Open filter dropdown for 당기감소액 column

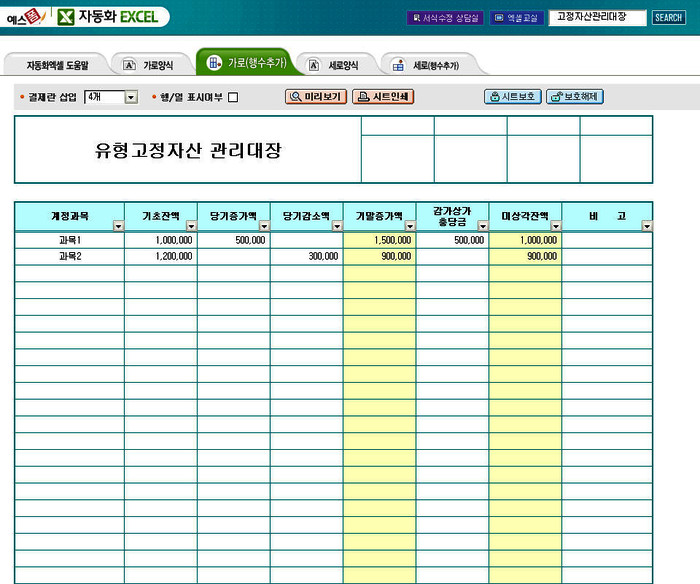pyautogui.click(x=337, y=226)
